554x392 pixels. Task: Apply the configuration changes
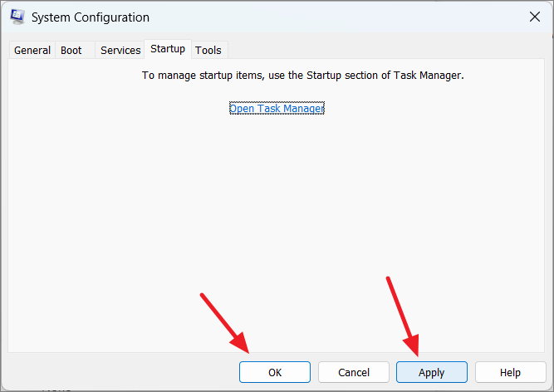(x=432, y=372)
